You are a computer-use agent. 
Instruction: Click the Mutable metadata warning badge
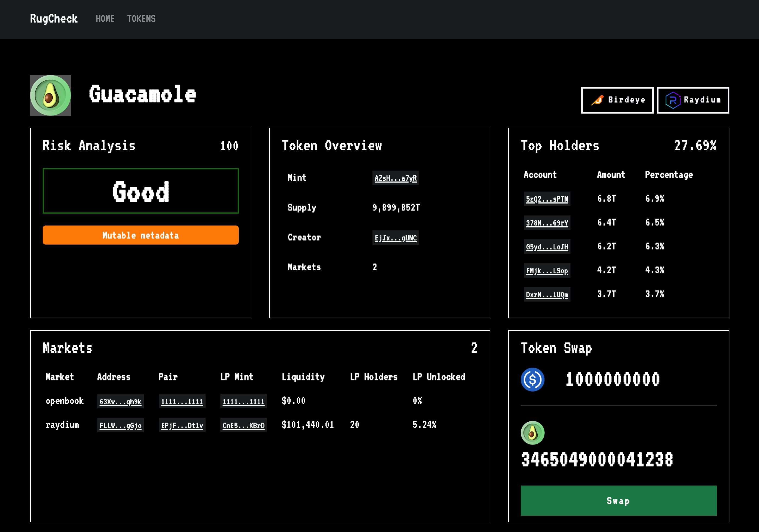(140, 235)
